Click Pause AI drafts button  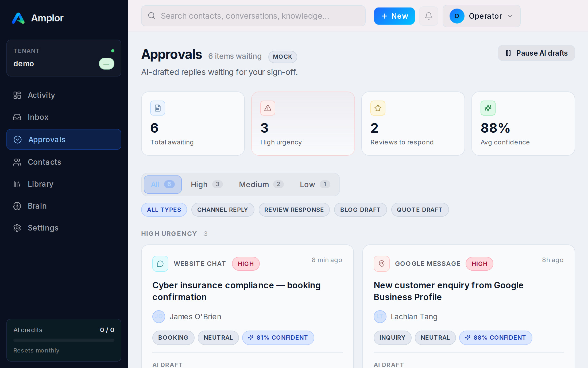[x=536, y=53]
